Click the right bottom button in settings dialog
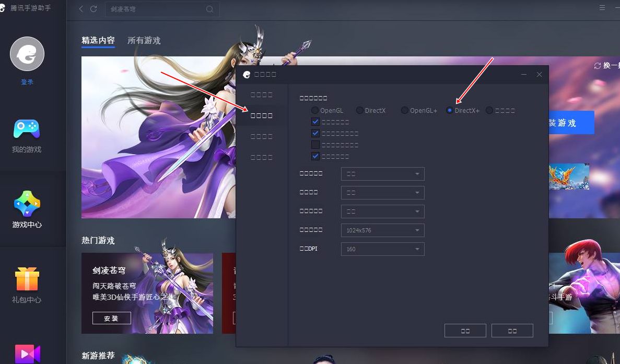Viewport: 620px width, 364px height. (x=512, y=331)
